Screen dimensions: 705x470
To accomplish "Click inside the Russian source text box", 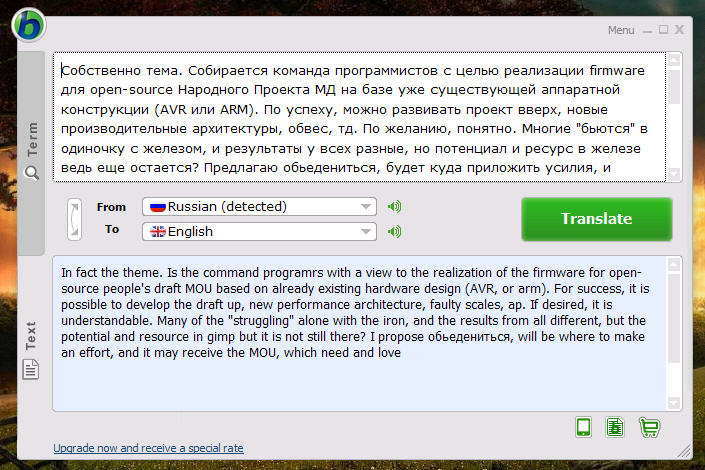I will click(x=359, y=117).
